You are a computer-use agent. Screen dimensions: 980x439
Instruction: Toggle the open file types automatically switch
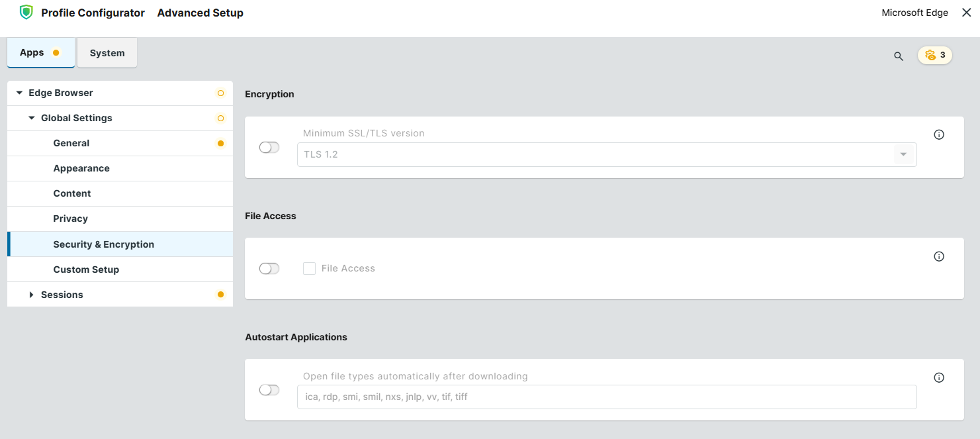point(269,390)
